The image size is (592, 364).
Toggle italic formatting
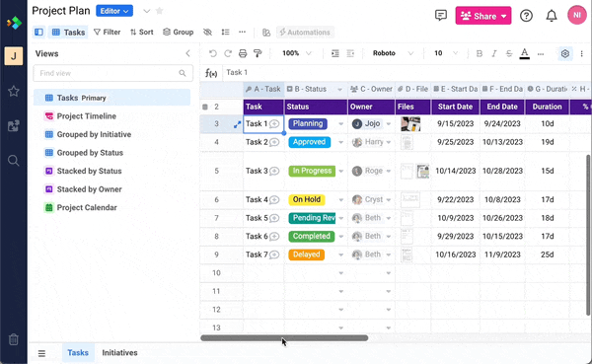click(494, 53)
